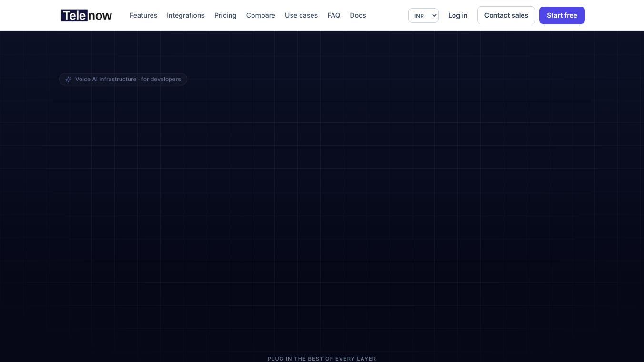Image resolution: width=644 pixels, height=362 pixels.
Task: Click the "now" wordmark in the logo
Action: coord(101,16)
